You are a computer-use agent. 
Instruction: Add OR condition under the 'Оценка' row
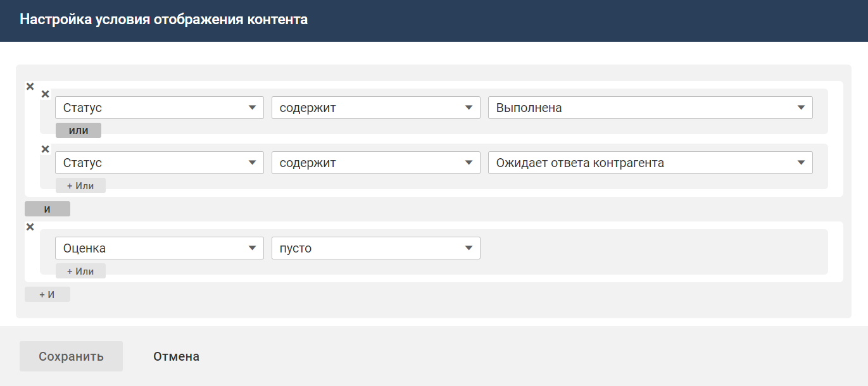(x=80, y=271)
